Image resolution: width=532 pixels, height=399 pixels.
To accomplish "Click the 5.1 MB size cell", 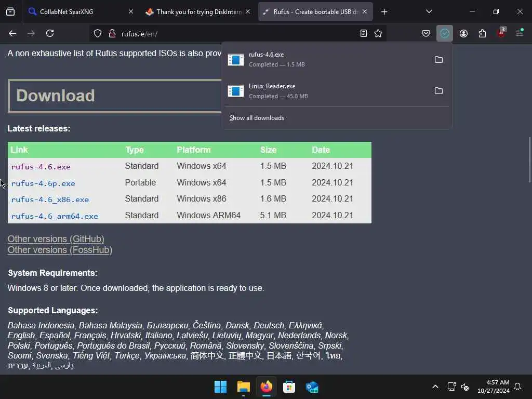I will 273,216.
